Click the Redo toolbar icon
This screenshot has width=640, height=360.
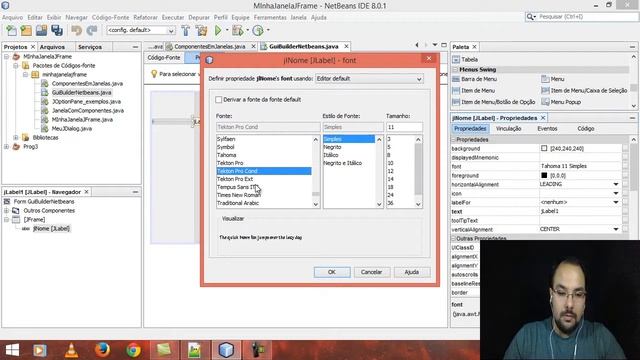(x=92, y=30)
